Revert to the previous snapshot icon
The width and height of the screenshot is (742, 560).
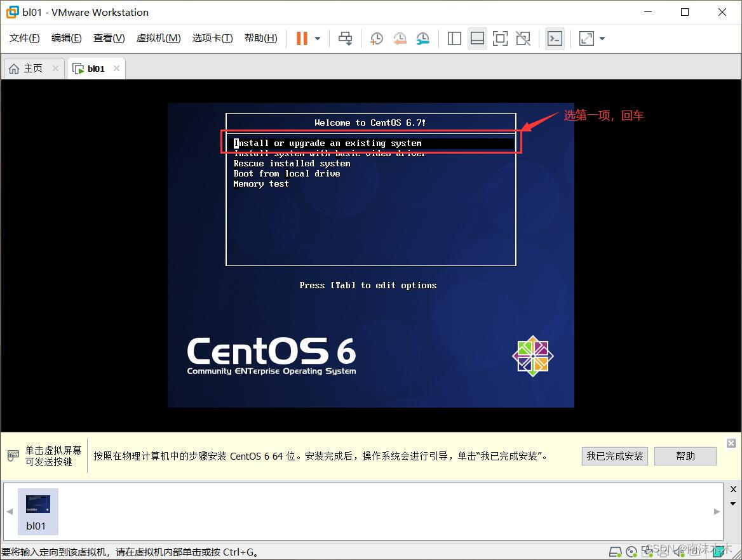[x=400, y=38]
